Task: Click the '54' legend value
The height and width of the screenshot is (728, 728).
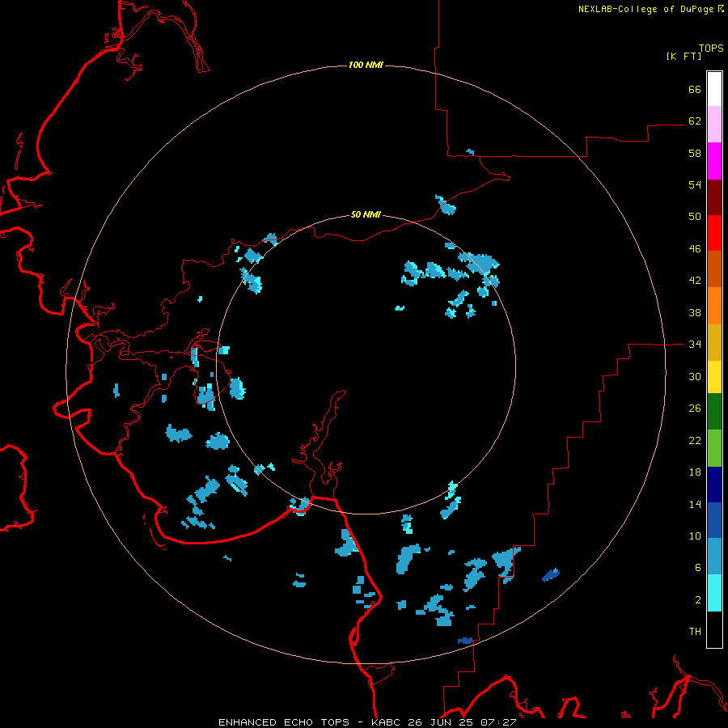Action: [695, 184]
